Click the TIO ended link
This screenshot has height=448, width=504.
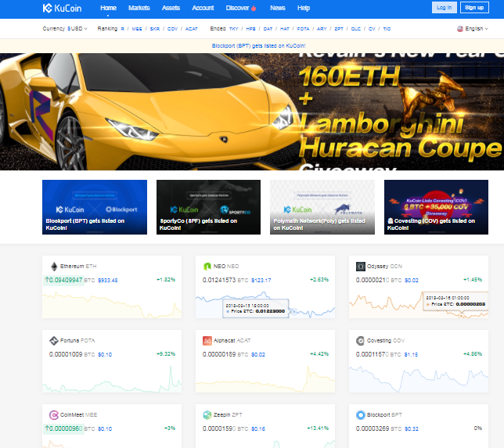click(x=387, y=29)
